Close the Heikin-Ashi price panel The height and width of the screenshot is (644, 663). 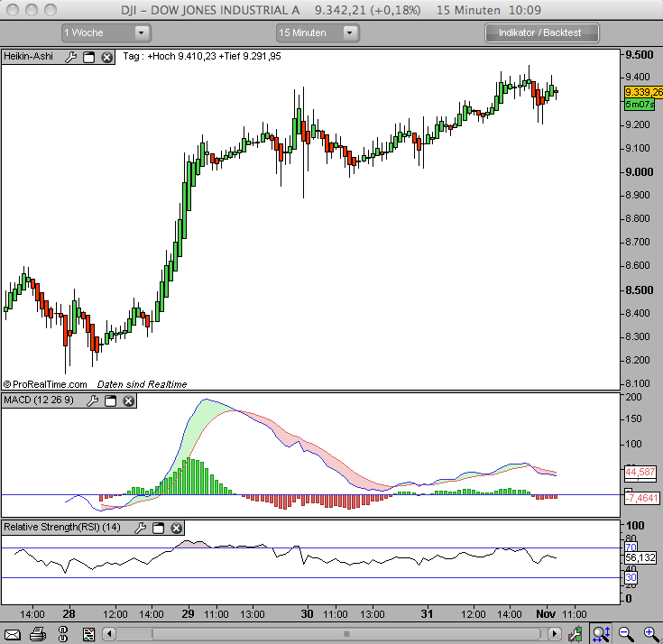[107, 57]
